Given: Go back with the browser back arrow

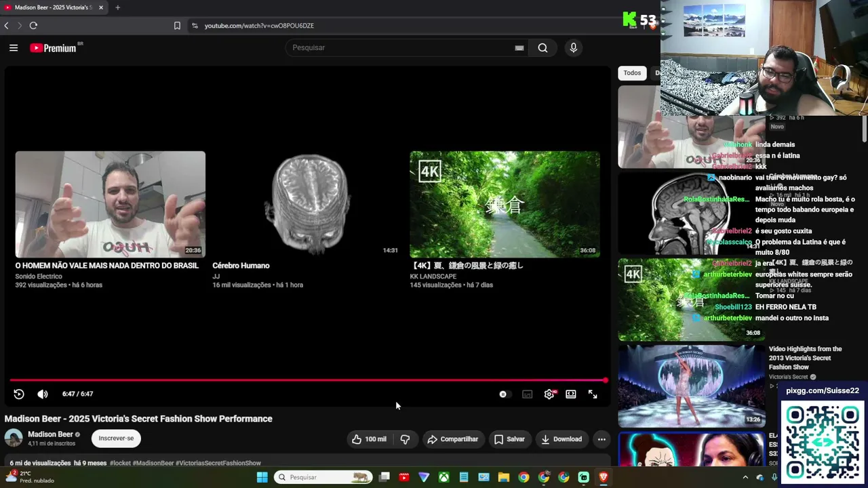Looking at the screenshot, I should click(x=6, y=26).
